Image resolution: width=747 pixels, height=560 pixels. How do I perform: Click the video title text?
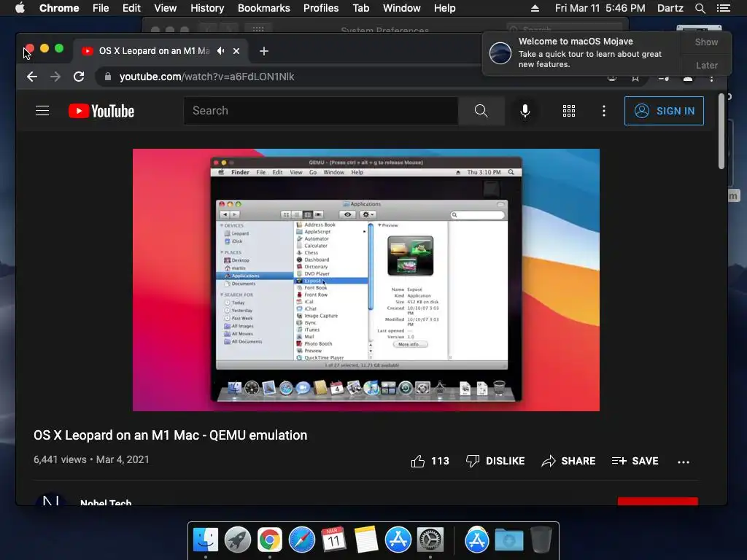170,435
